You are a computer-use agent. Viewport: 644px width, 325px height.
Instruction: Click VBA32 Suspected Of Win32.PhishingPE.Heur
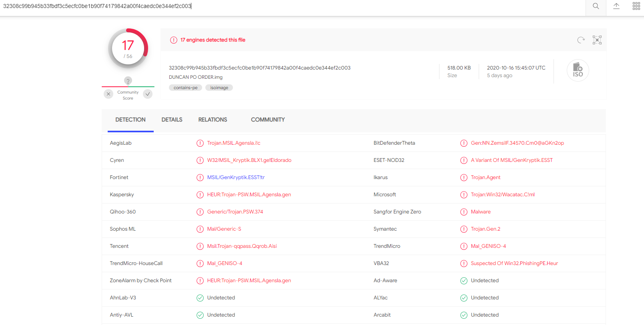pyautogui.click(x=514, y=263)
